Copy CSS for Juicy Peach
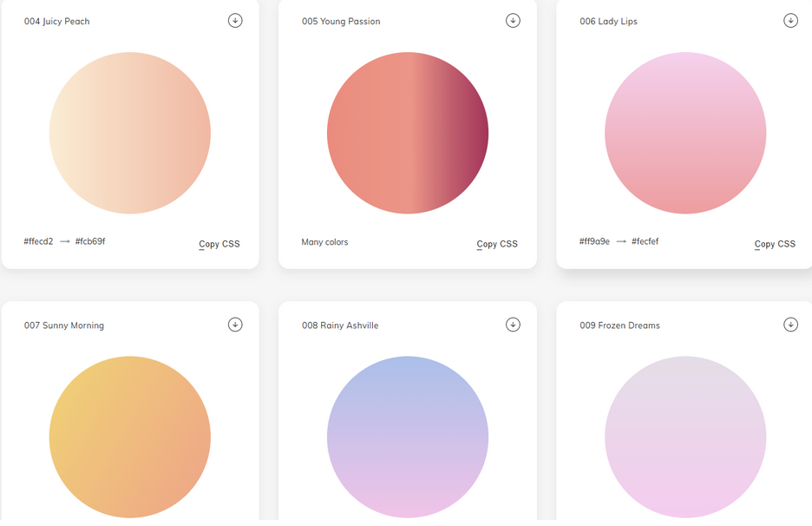 coord(219,244)
